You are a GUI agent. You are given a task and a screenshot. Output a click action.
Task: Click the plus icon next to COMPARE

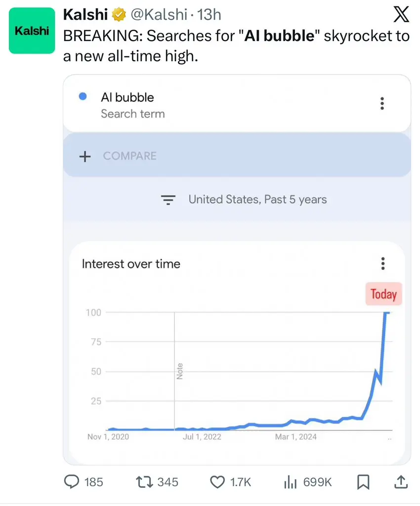pos(85,156)
